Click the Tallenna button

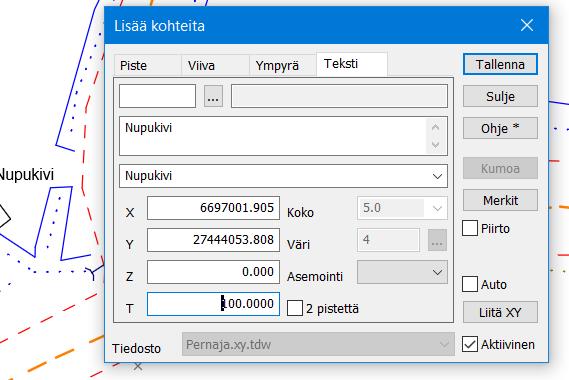pos(500,65)
